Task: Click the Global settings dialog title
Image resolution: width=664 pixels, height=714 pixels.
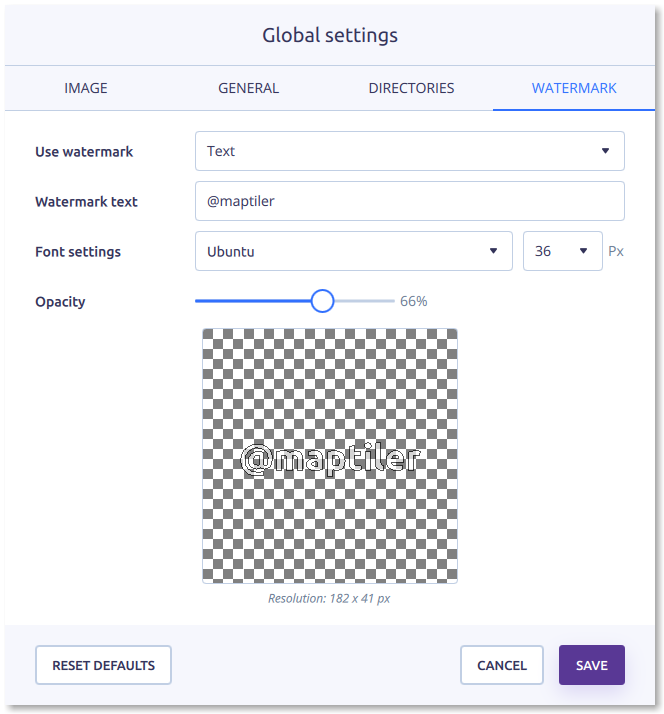Action: pyautogui.click(x=330, y=35)
